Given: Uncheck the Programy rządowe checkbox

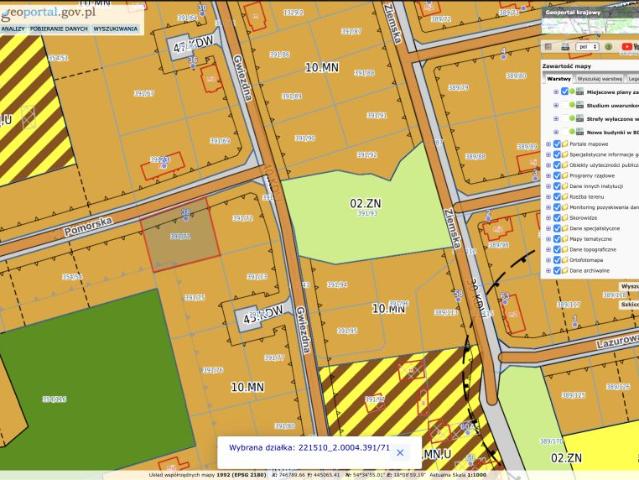Looking at the screenshot, I should (557, 176).
